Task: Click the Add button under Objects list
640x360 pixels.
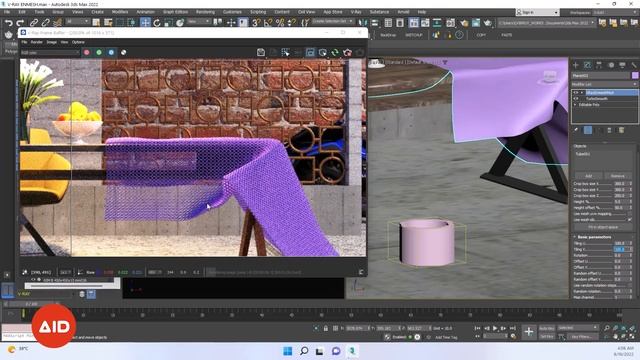Action: click(588, 176)
